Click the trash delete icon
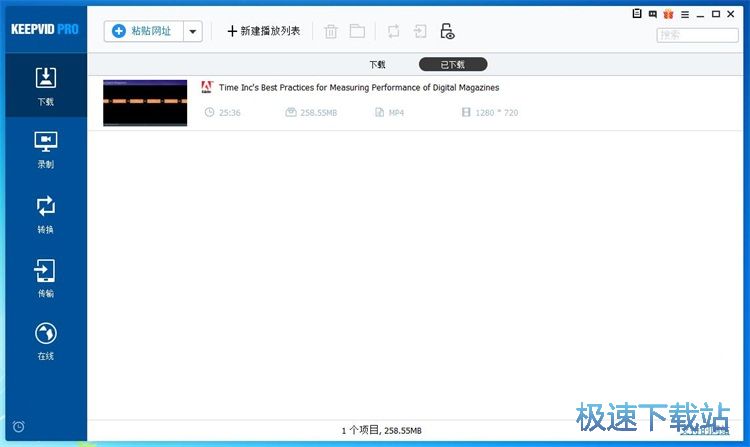This screenshot has height=447, width=750. (331, 32)
